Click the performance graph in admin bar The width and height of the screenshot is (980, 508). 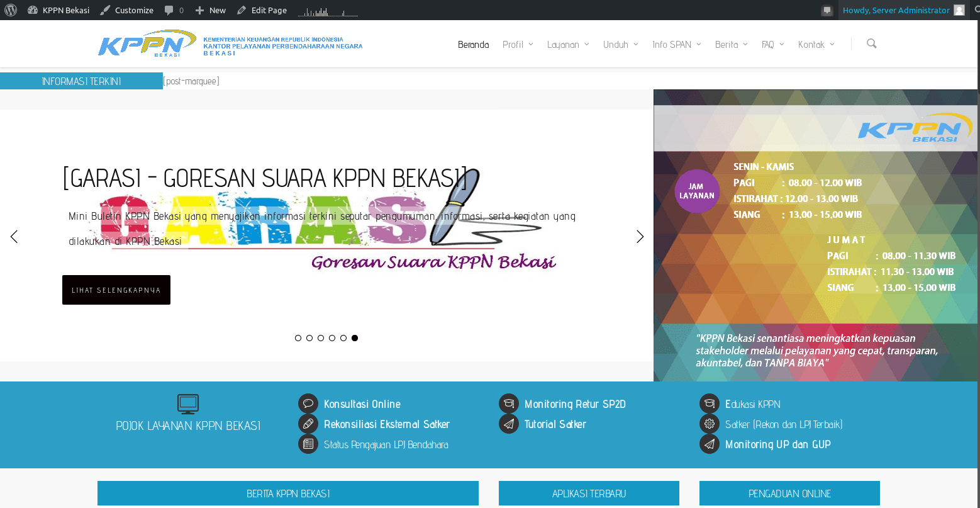[x=328, y=11]
